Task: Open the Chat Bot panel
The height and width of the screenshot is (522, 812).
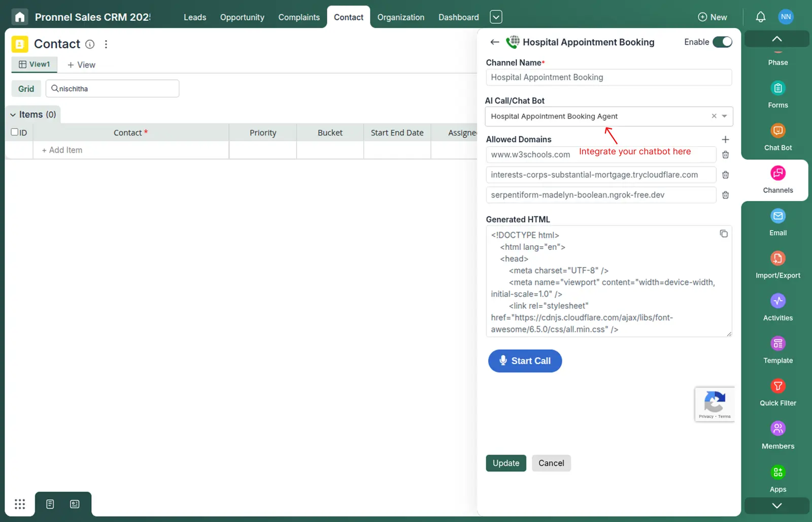Action: coord(777,136)
